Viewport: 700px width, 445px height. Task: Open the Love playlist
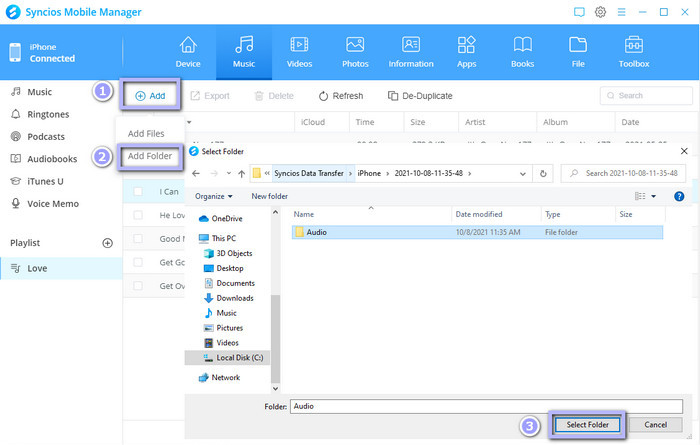[61, 268]
